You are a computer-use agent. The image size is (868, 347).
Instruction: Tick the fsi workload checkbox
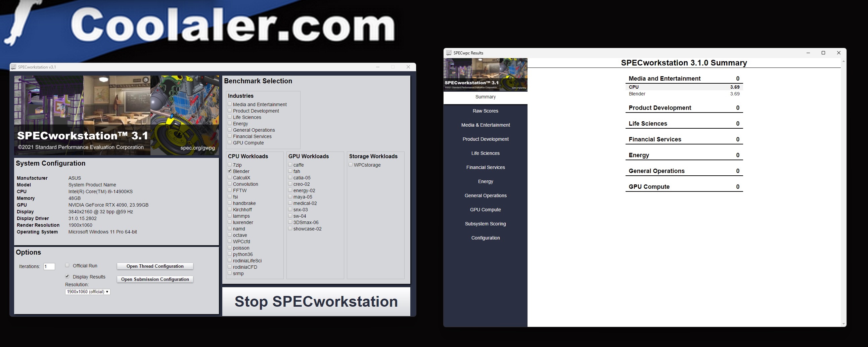tap(230, 197)
